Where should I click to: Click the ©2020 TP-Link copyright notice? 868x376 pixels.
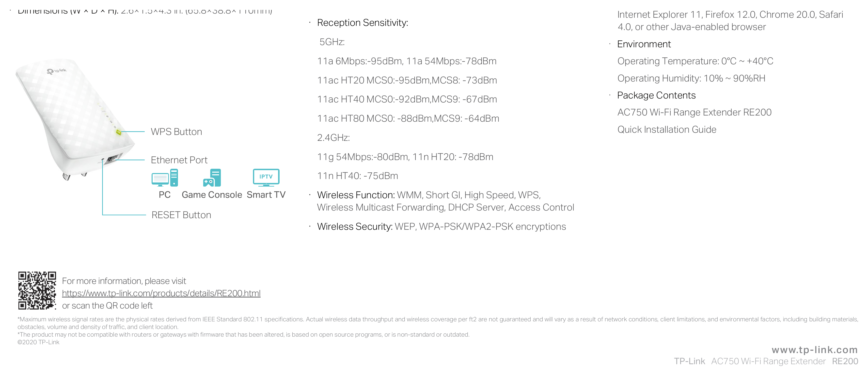38,342
